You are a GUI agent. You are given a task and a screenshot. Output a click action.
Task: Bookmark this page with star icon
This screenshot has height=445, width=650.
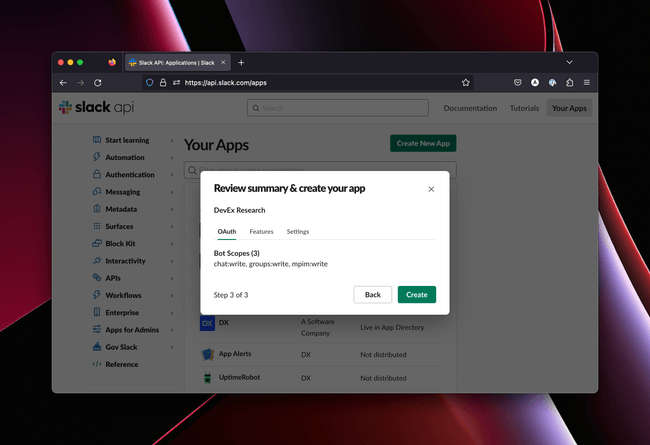(x=466, y=83)
